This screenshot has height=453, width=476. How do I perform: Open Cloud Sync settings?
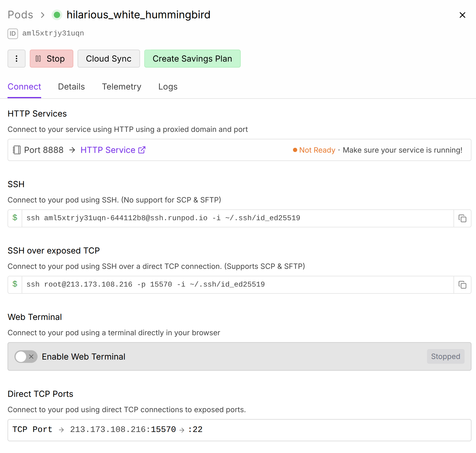coord(108,59)
